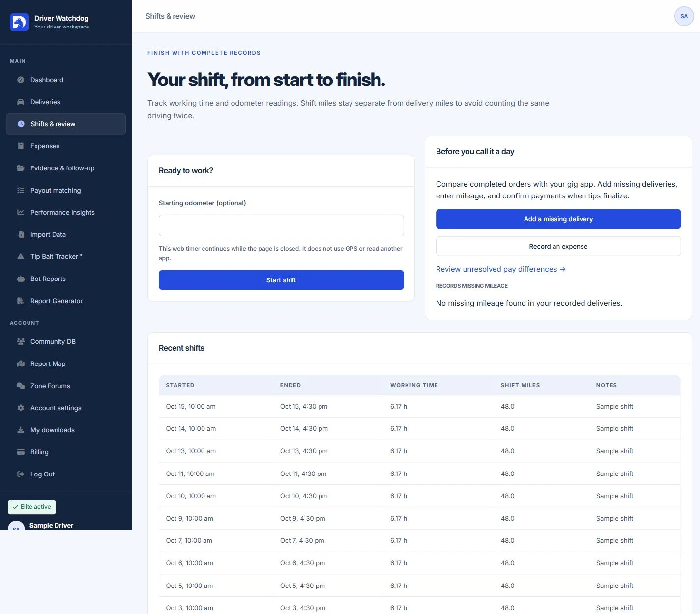Screen dimensions: 700x614
Task: Click the Elite active badge
Action: 32,507
